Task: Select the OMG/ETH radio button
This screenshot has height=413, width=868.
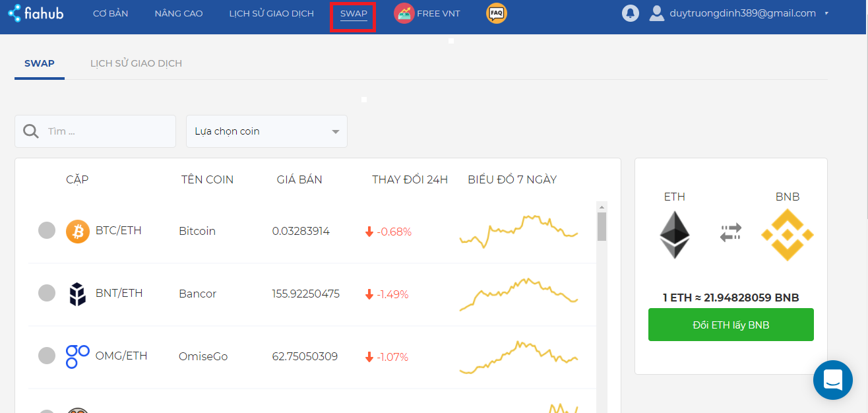Action: point(47,356)
